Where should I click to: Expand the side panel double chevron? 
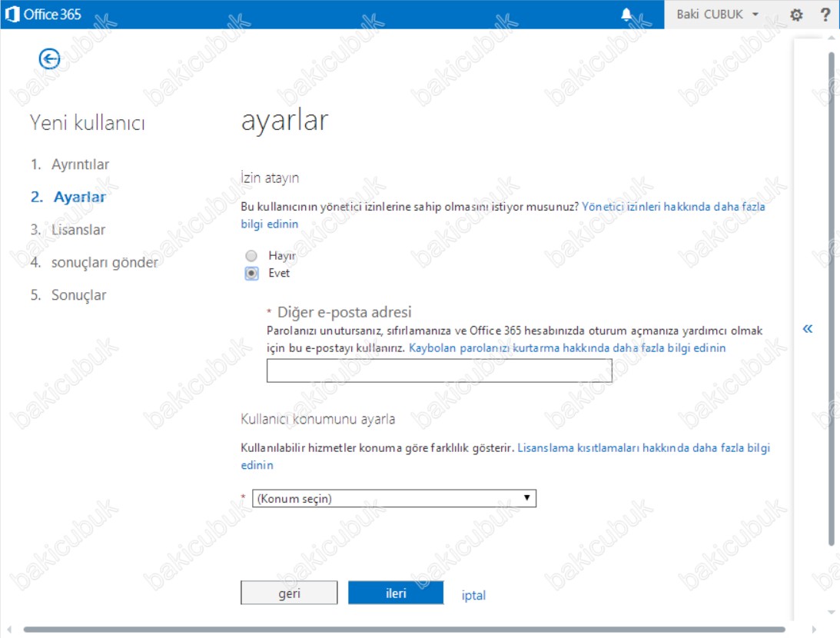[807, 329]
